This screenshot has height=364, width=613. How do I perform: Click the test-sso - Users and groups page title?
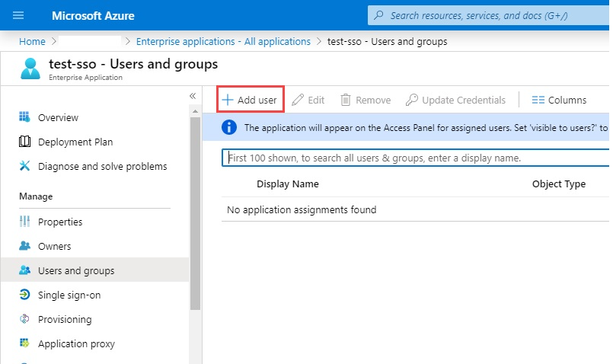pos(133,64)
